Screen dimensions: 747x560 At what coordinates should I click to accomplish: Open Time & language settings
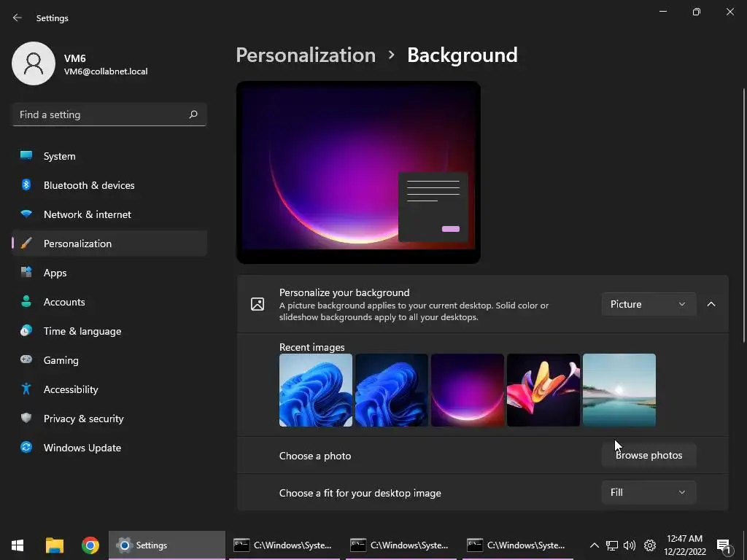[109, 331]
